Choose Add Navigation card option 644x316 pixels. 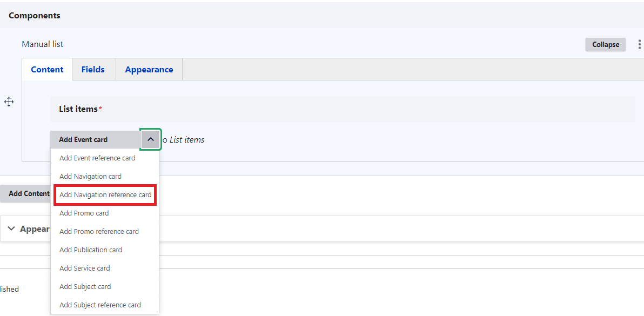pos(90,177)
